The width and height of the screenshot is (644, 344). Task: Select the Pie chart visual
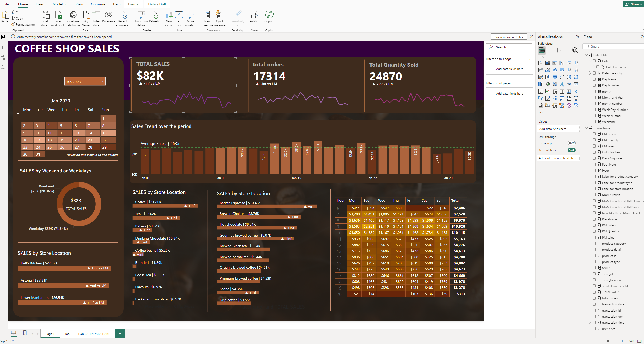click(x=569, y=77)
